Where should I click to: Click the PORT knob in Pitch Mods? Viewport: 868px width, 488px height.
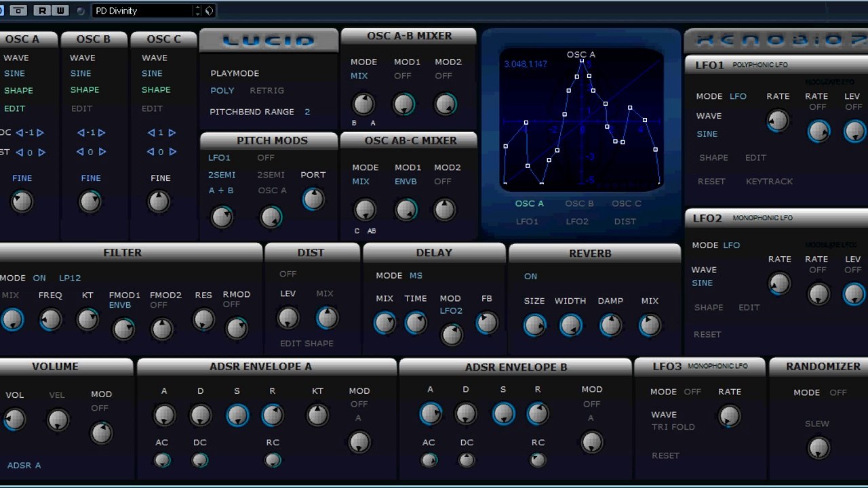(x=313, y=199)
